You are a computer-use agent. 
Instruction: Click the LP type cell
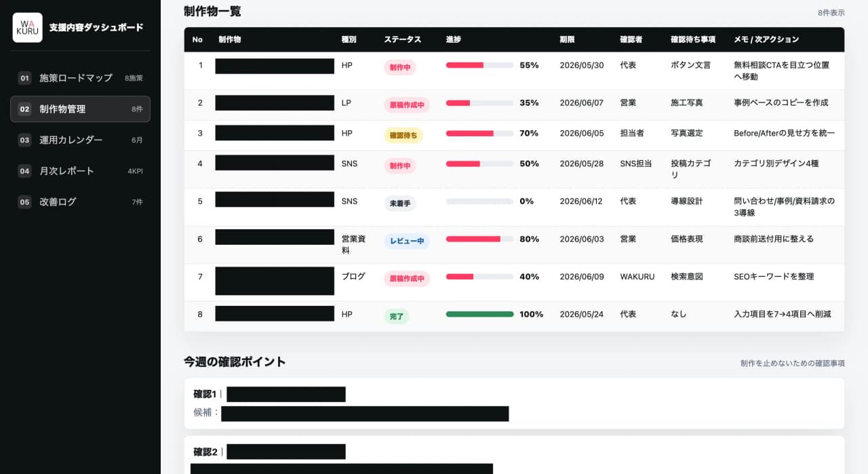(347, 103)
